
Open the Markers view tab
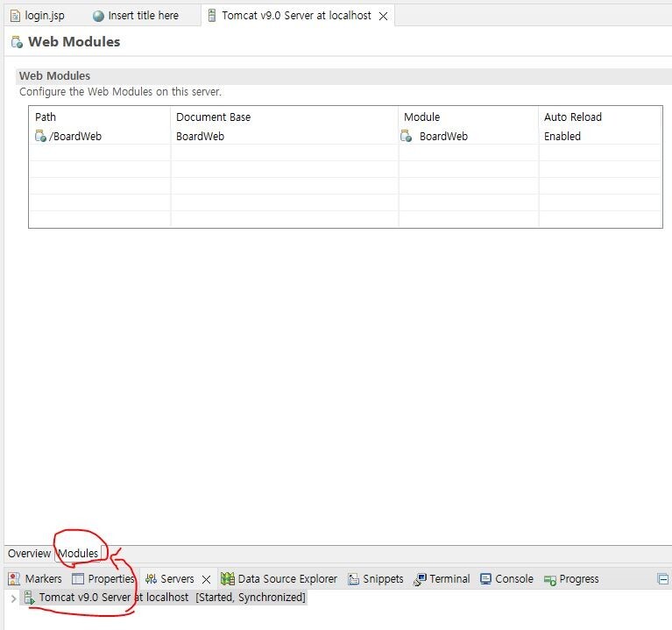pos(35,579)
